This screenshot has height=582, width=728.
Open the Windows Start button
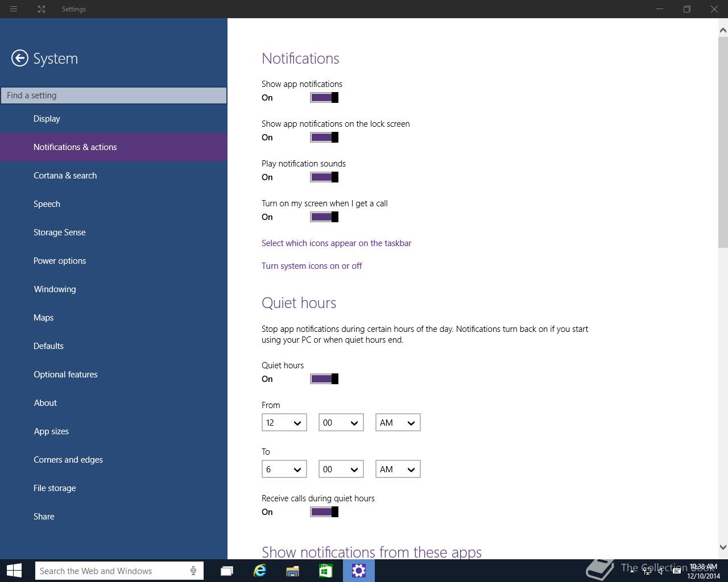(x=14, y=571)
